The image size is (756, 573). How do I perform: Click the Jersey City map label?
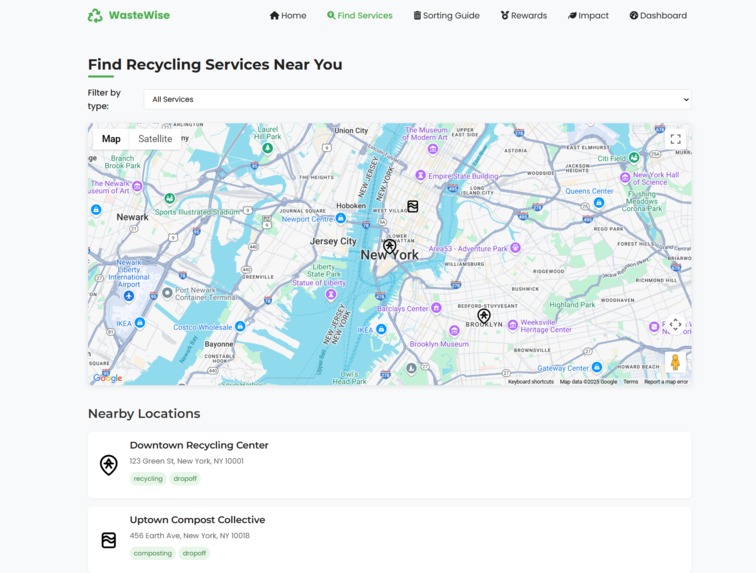pyautogui.click(x=333, y=241)
